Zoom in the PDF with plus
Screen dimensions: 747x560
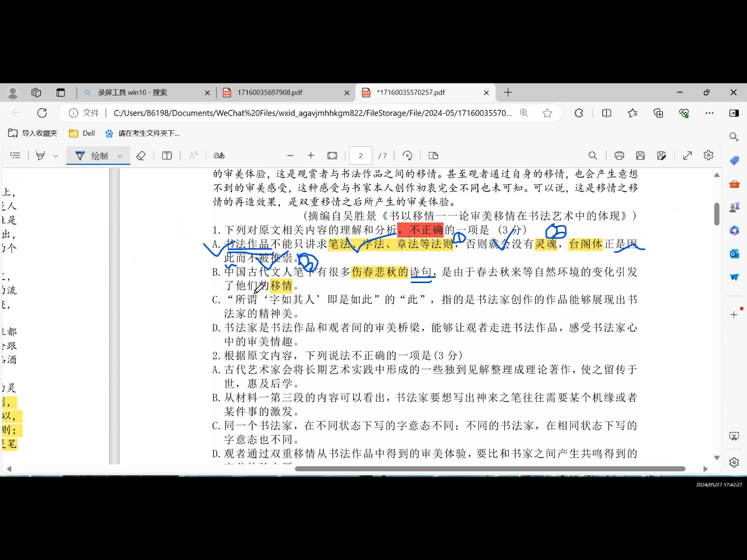pyautogui.click(x=311, y=156)
